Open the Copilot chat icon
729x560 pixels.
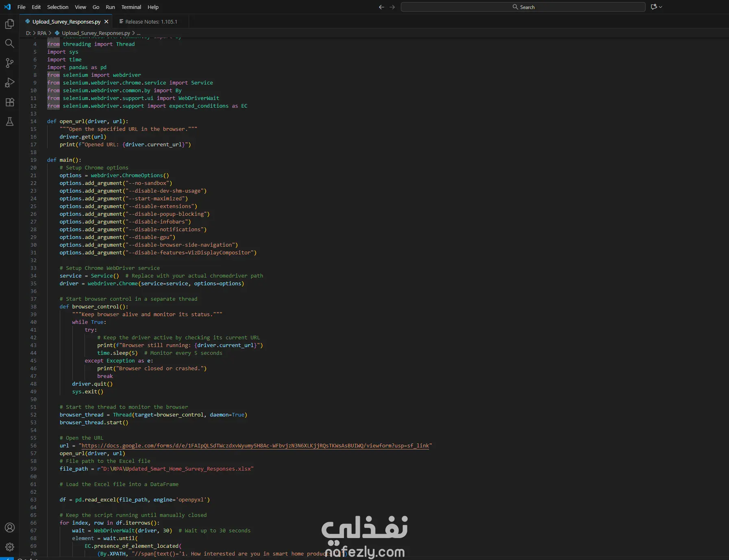coord(654,7)
